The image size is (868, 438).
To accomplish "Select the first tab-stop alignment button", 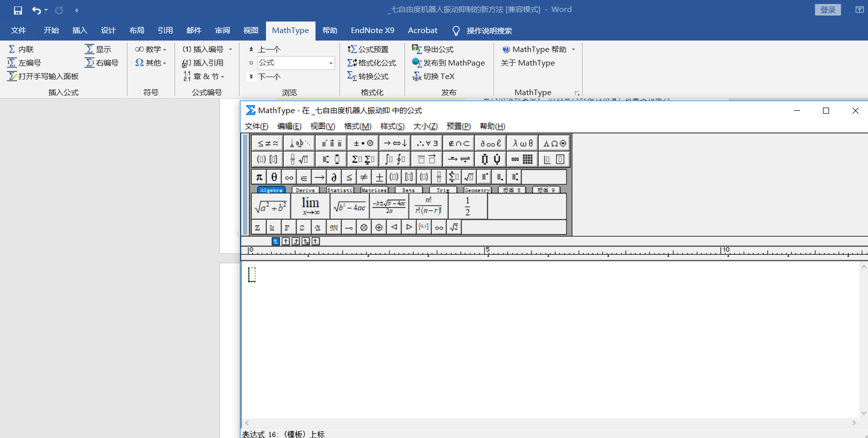I will (275, 241).
